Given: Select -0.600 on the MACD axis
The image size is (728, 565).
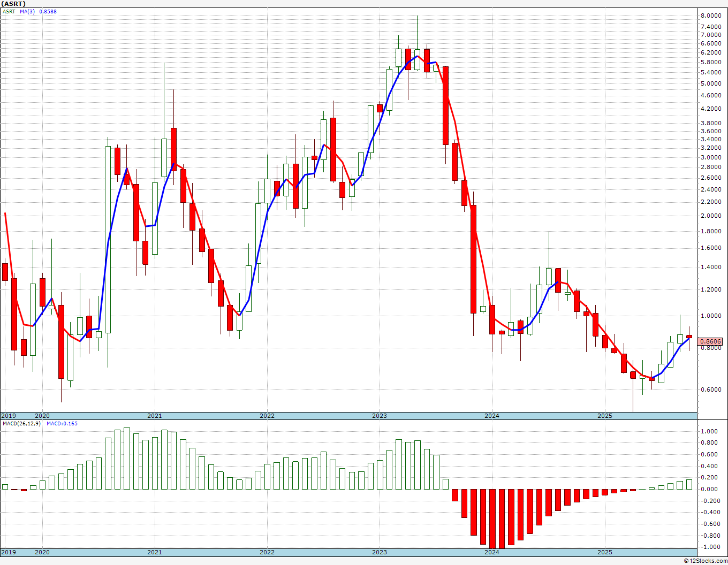Looking at the screenshot, I should click(x=709, y=524).
